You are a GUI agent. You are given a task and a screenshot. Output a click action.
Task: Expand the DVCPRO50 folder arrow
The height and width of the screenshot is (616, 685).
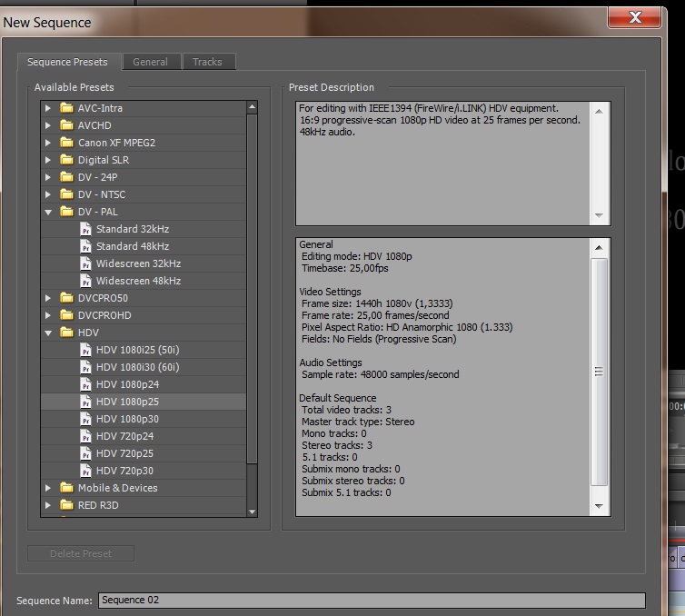click(48, 298)
